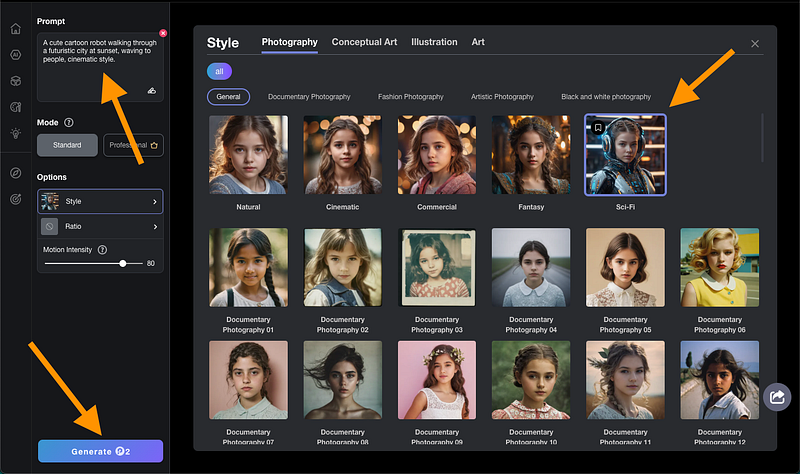Expand the Style option row
The width and height of the screenshot is (800, 474).
[100, 201]
